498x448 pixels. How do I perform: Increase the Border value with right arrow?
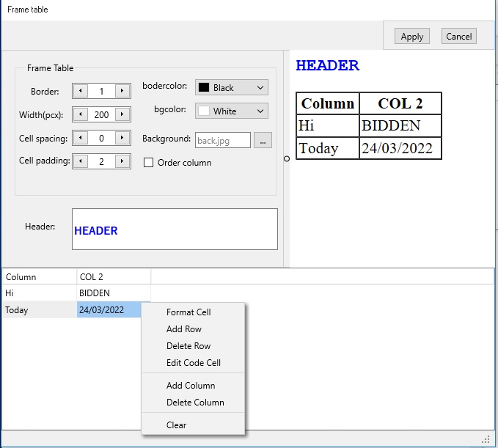click(x=122, y=92)
